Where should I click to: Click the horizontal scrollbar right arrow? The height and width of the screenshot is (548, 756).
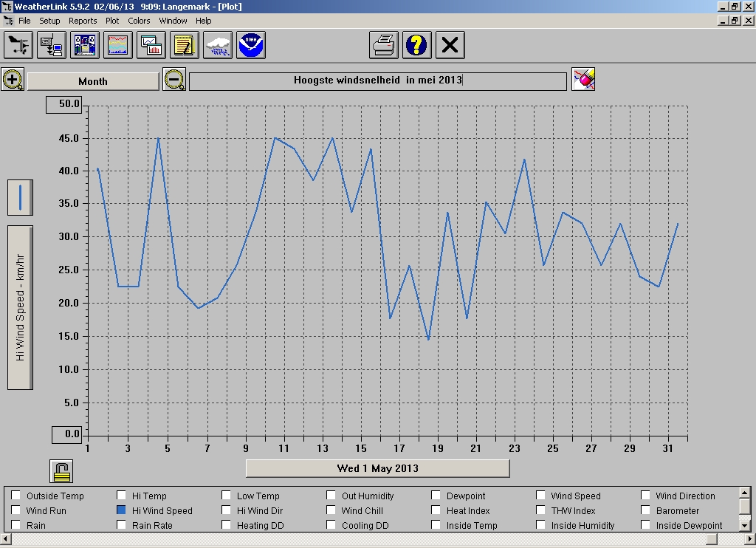750,538
